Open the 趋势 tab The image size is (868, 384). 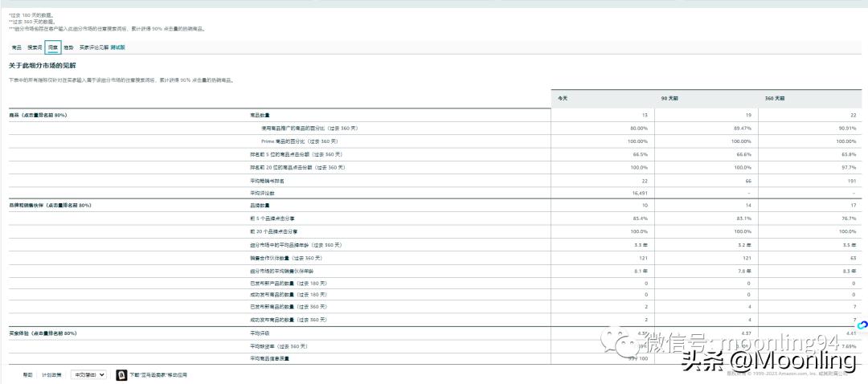pyautogui.click(x=68, y=47)
